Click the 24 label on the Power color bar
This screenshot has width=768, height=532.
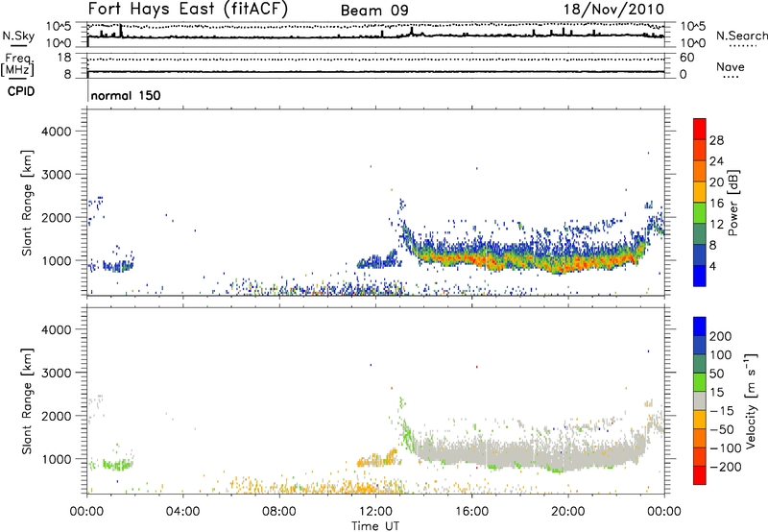click(716, 161)
